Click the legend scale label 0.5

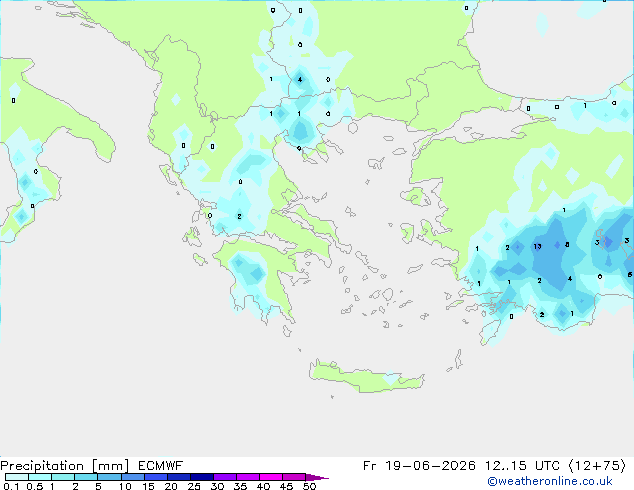(35, 486)
